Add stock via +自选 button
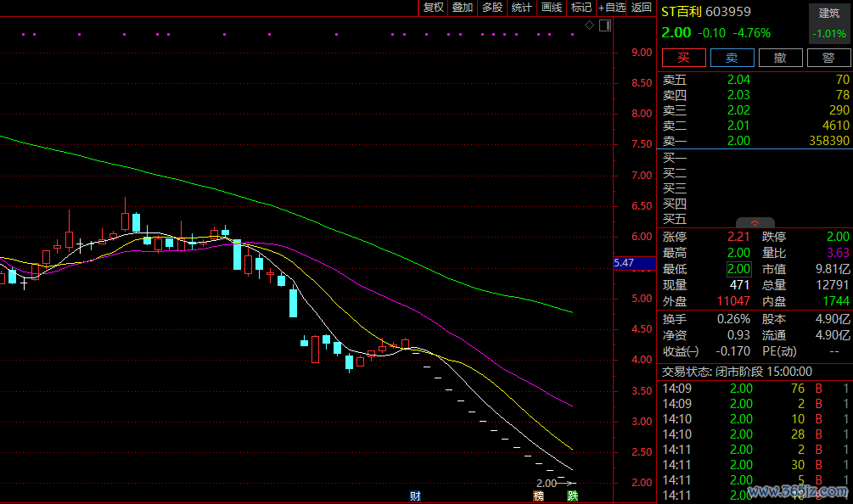Image resolution: width=853 pixels, height=504 pixels. click(612, 8)
